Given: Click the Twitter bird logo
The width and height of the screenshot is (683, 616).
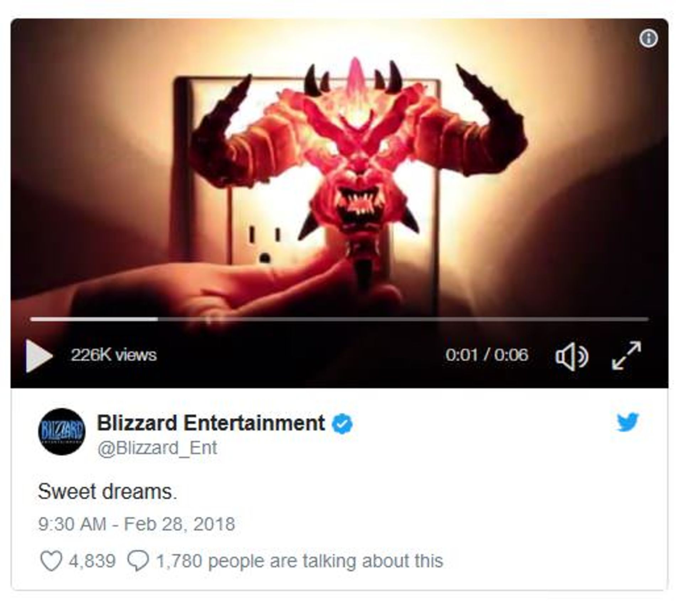Looking at the screenshot, I should tap(628, 422).
